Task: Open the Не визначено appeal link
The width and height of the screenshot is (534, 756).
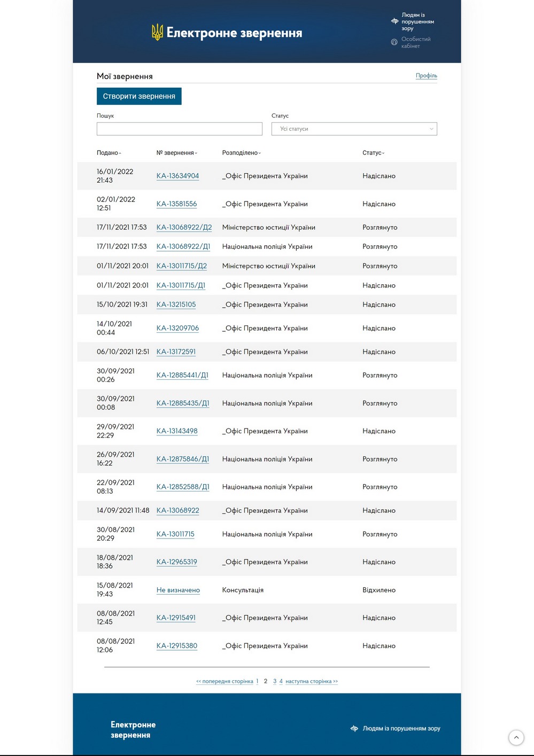Action: point(178,590)
